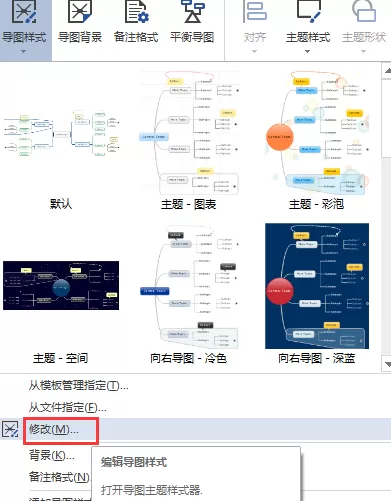Click the gallery scrollbar up arrow
This screenshot has width=391, height=501.
point(387,70)
